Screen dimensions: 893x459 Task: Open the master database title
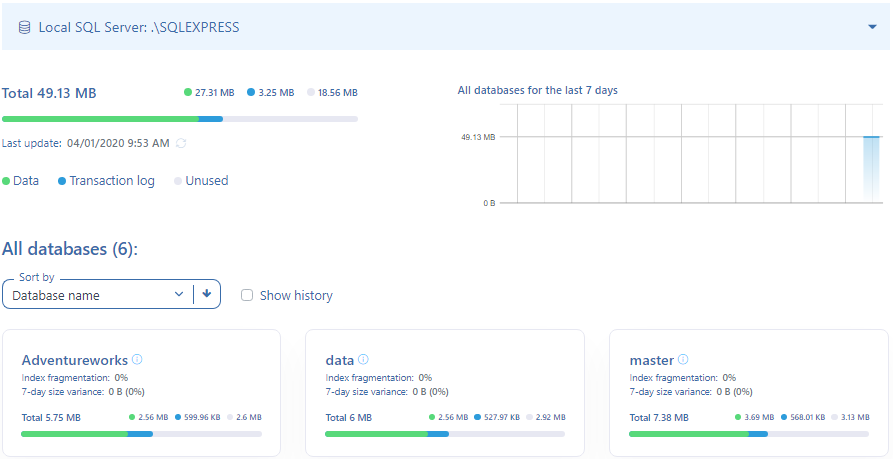click(x=651, y=360)
